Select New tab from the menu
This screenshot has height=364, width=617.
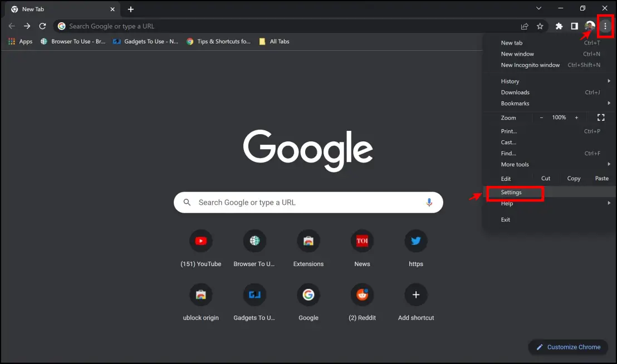point(550,43)
